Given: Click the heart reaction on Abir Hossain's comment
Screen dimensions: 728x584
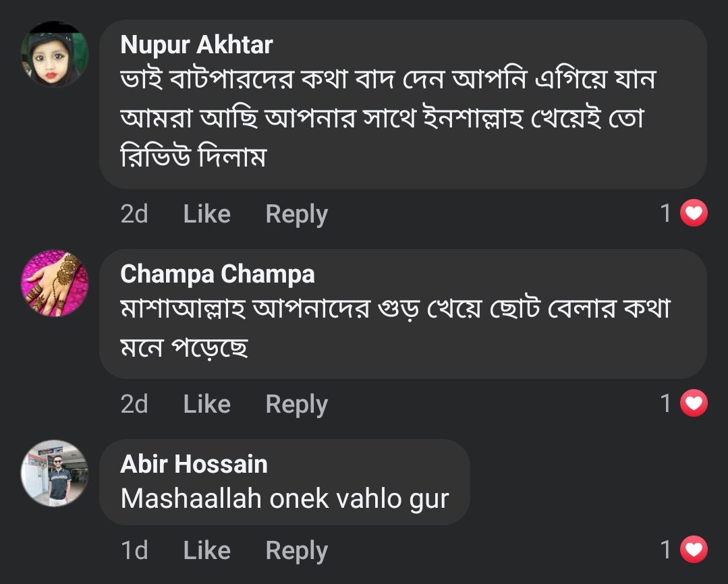Looking at the screenshot, I should [694, 549].
